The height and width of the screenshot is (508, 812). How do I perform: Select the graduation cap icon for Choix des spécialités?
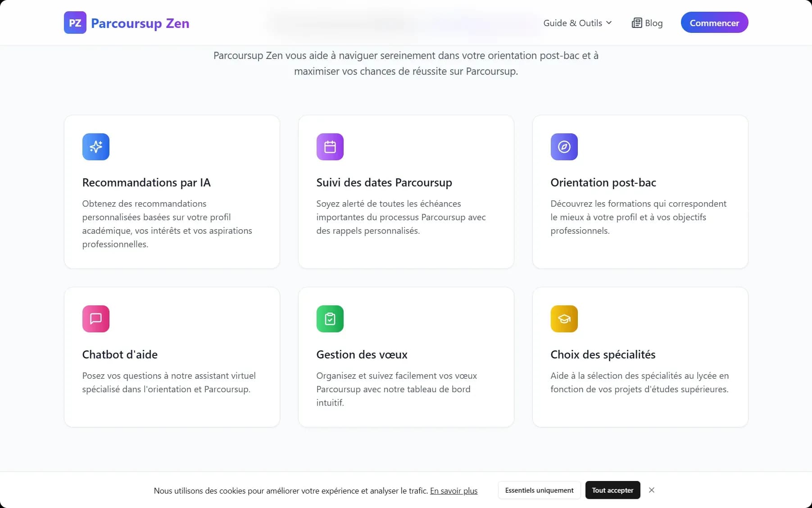pos(564,318)
